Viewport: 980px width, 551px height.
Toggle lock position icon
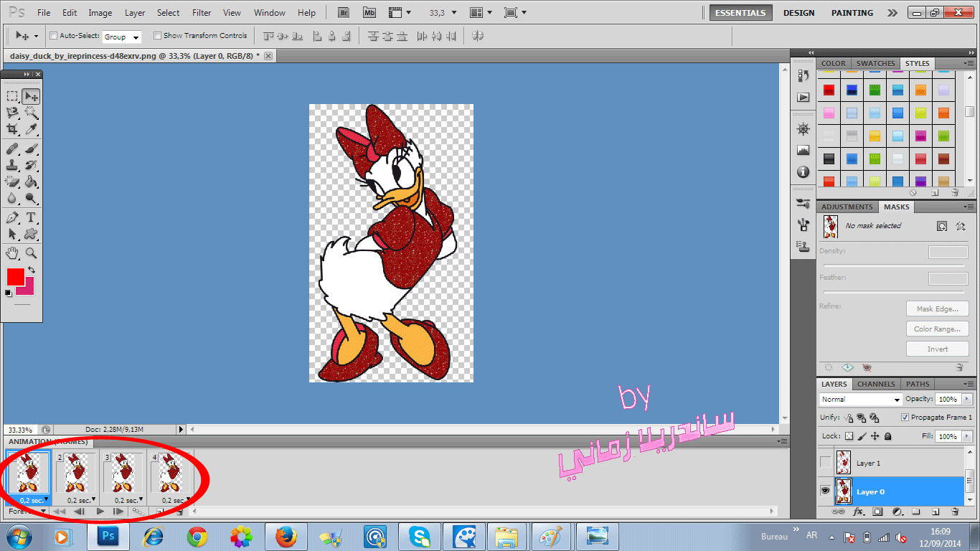(x=875, y=436)
